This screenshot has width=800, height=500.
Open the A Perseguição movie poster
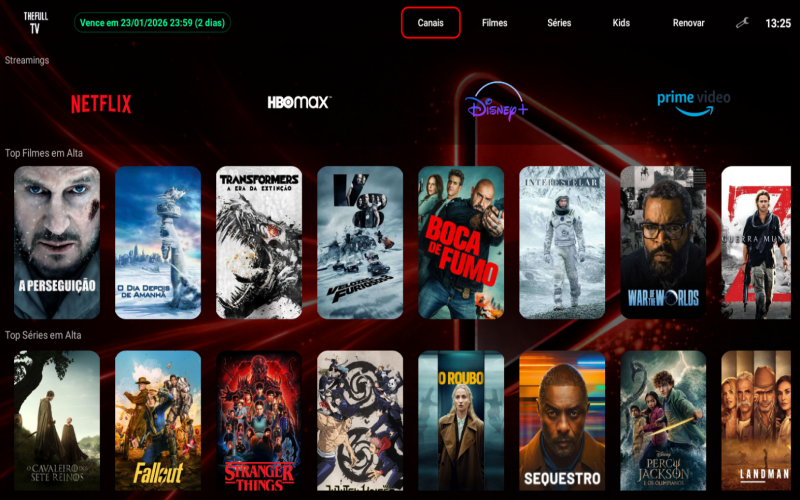[57, 242]
